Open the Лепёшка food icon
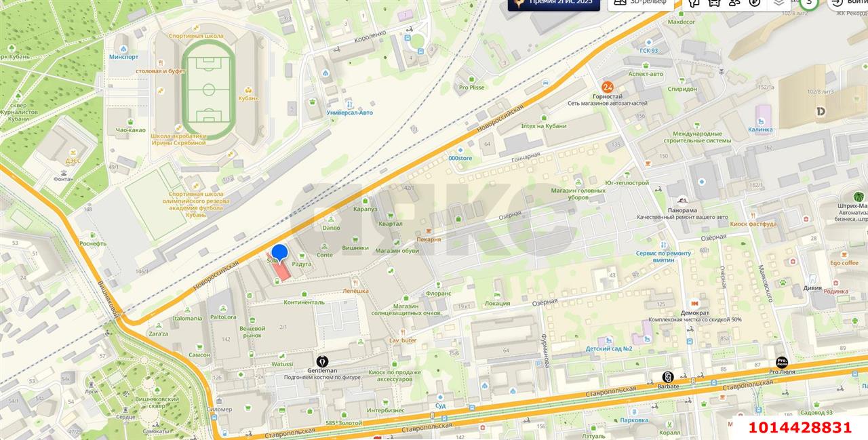The height and width of the screenshot is (440, 868). 355,282
